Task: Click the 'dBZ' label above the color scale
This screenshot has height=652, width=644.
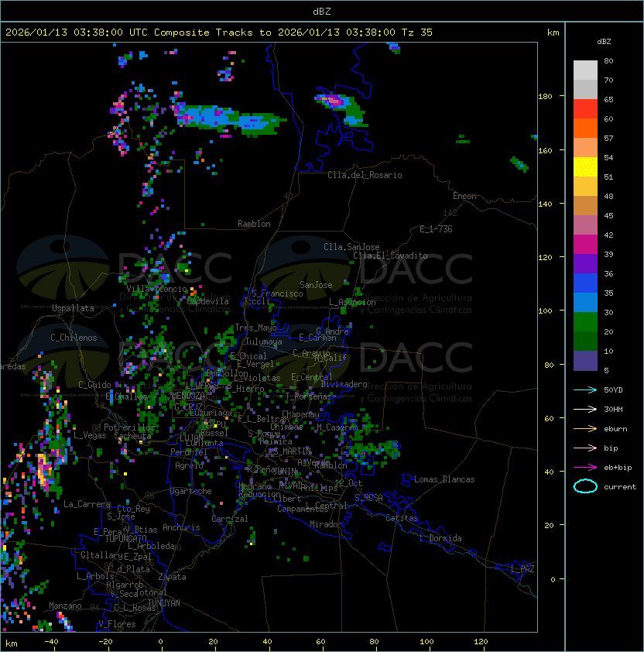Action: (604, 42)
